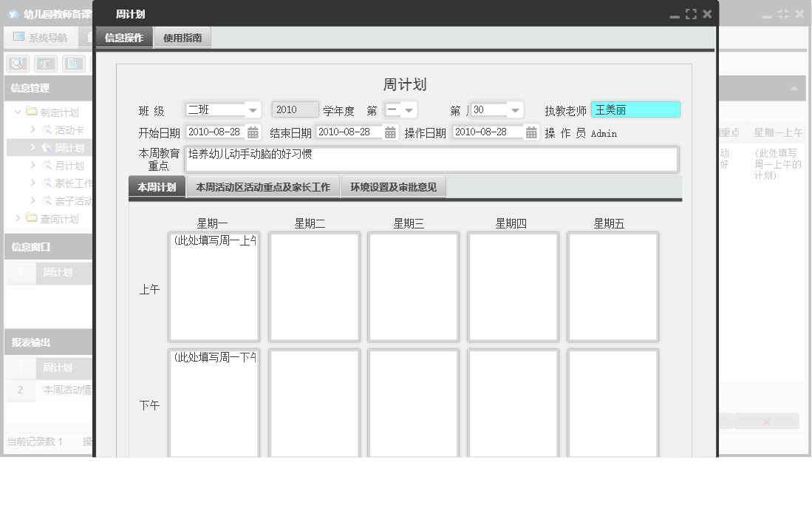
Task: Click the 执教老师 field containing 王美丽
Action: 635,110
